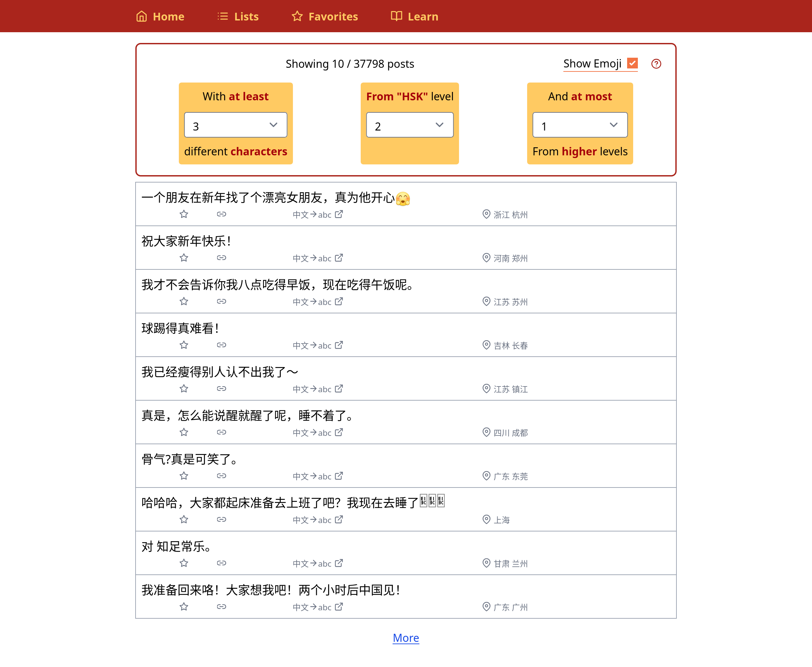Expand the HSK level dropdown
Image resolution: width=812 pixels, height=667 pixels.
point(410,125)
